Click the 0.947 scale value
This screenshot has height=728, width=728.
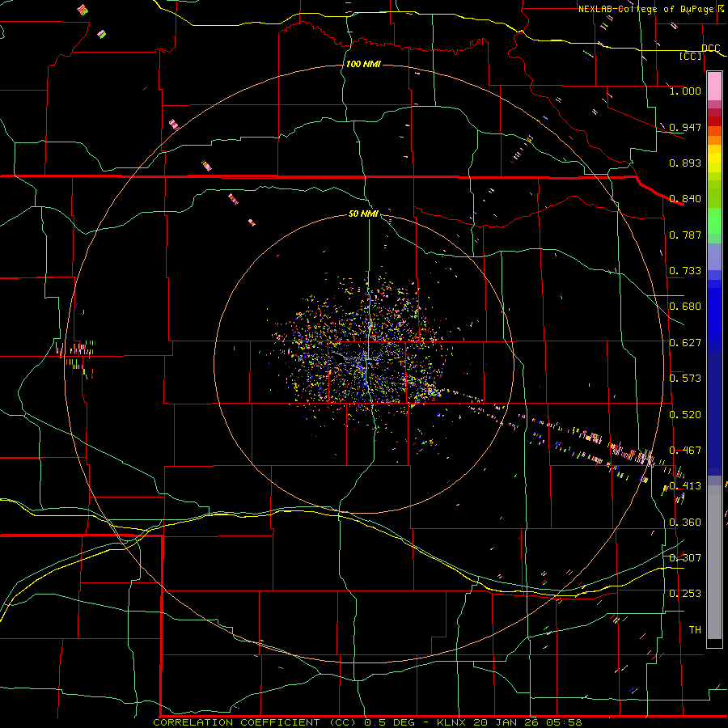(685, 127)
